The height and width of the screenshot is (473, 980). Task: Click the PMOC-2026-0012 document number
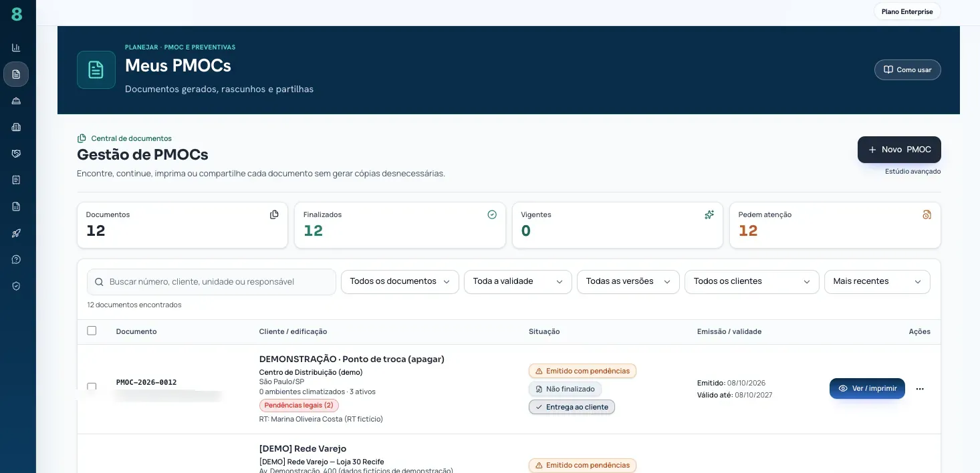tap(146, 383)
